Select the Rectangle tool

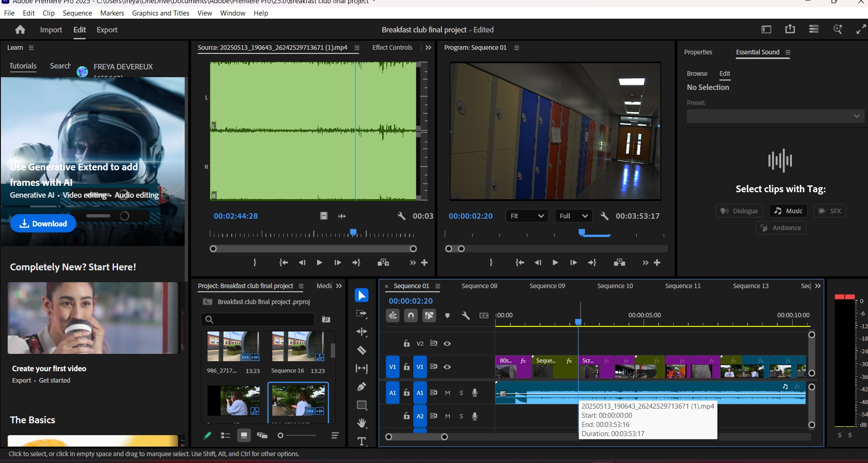point(361,405)
